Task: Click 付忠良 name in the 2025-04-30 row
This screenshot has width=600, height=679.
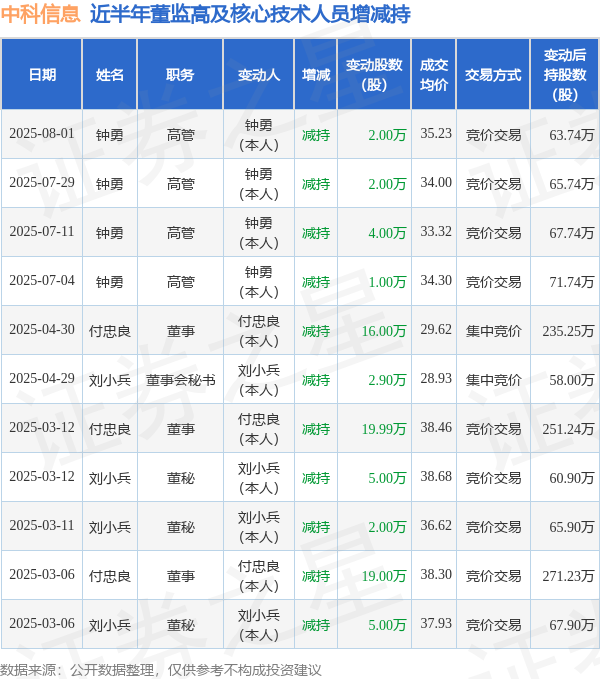Action: pyautogui.click(x=110, y=331)
